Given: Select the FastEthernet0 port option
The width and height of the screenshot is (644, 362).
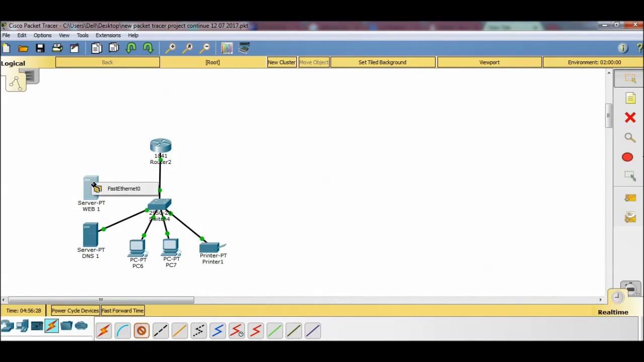Looking at the screenshot, I should pyautogui.click(x=125, y=189).
